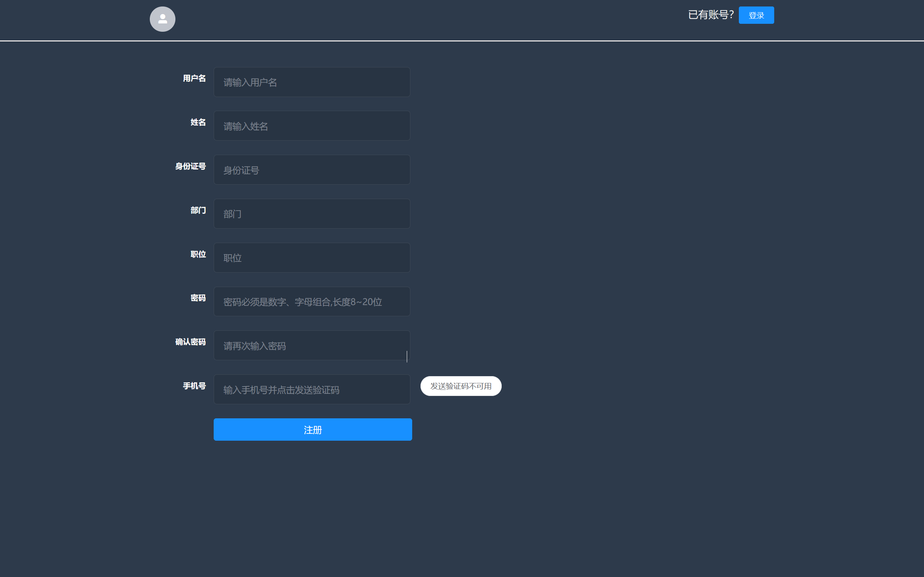Focus the 密码 password input field

pyautogui.click(x=311, y=301)
